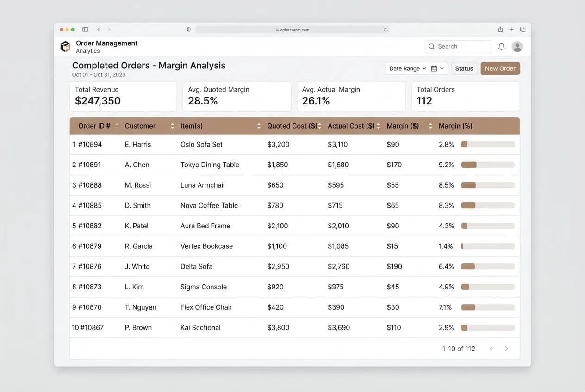Screen dimensions: 585x392
Task: Click the browser address bar
Action: (292, 30)
